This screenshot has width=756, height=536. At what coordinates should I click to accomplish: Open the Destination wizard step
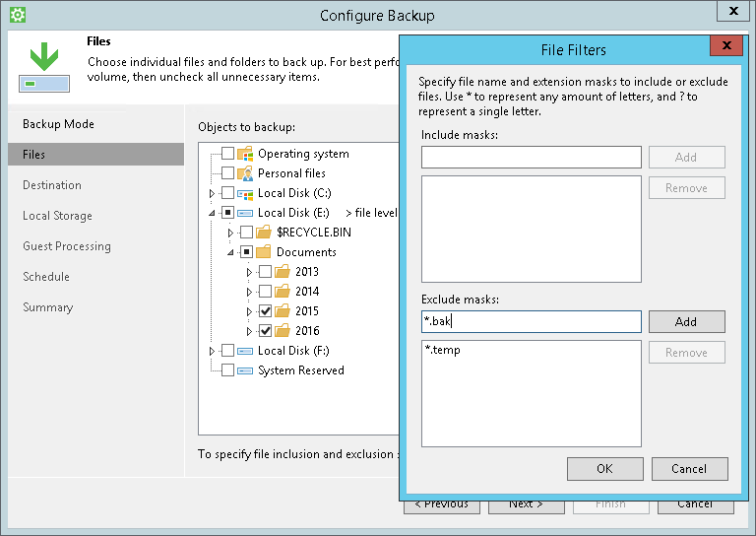point(52,185)
